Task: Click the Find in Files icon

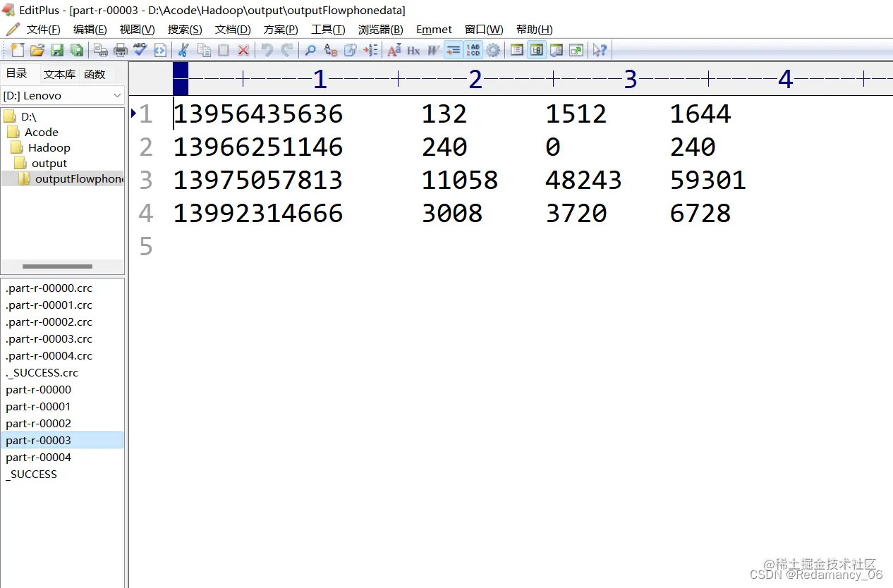Action: pos(350,50)
